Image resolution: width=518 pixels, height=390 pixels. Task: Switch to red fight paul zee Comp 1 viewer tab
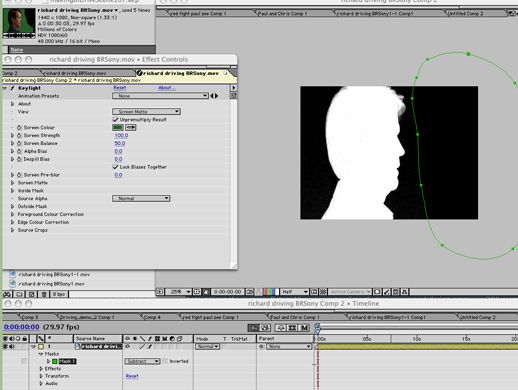point(198,14)
